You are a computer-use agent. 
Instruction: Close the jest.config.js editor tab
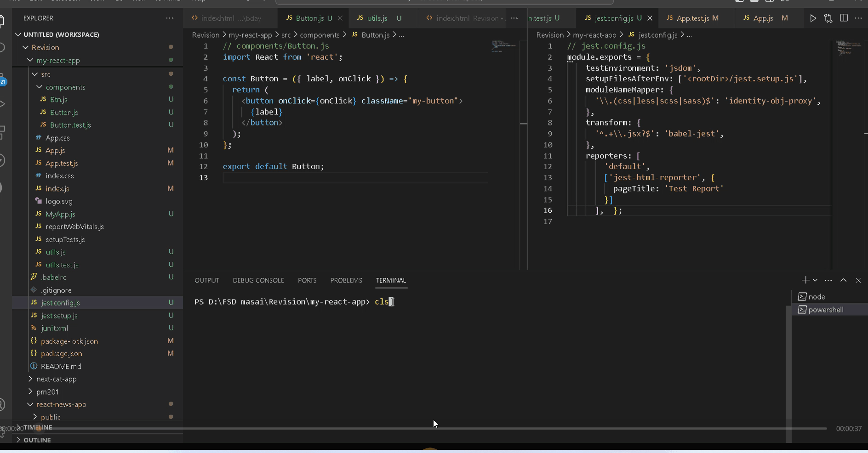[650, 18]
